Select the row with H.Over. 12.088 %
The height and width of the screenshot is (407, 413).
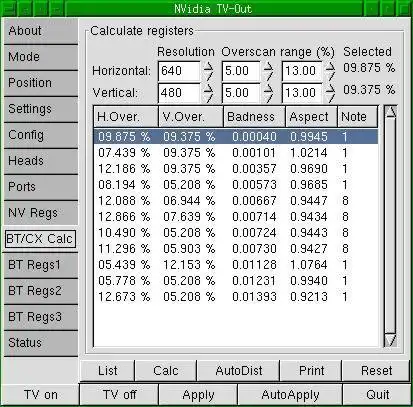pyautogui.click(x=236, y=201)
